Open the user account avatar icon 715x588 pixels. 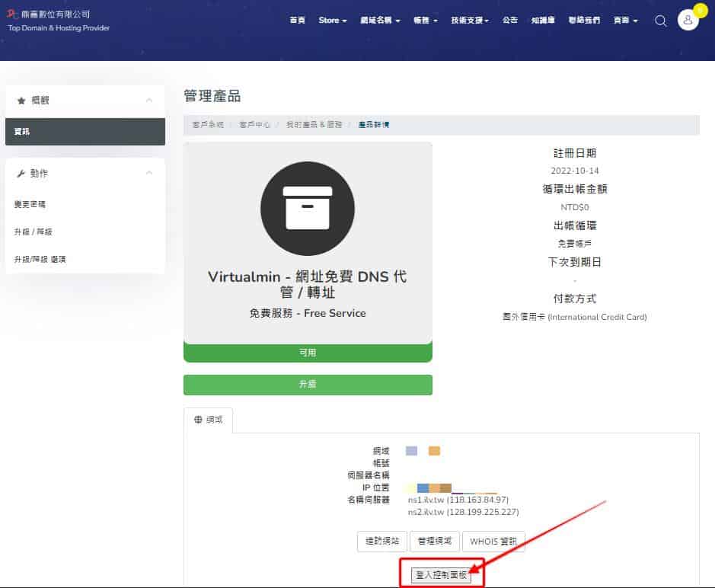[688, 21]
